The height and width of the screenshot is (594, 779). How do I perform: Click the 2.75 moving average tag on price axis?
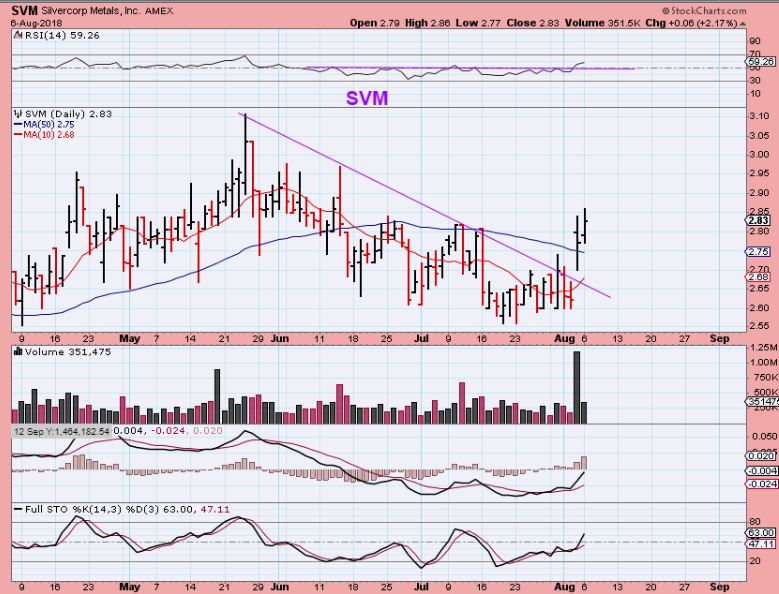pyautogui.click(x=759, y=252)
